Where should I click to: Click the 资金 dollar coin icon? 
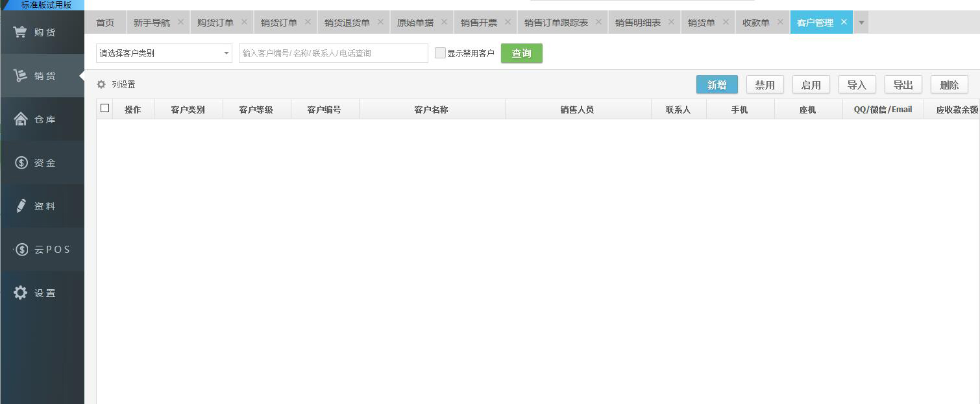click(21, 163)
